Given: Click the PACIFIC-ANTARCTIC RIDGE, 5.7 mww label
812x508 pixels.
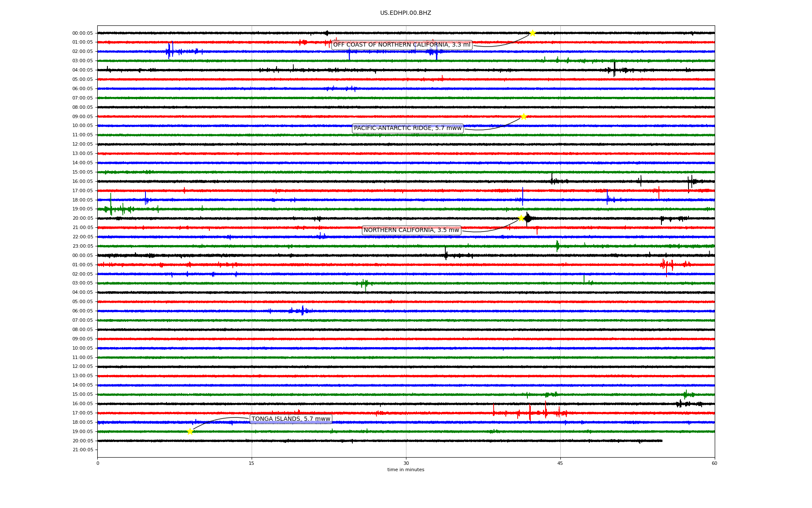Looking at the screenshot, I should point(407,128).
